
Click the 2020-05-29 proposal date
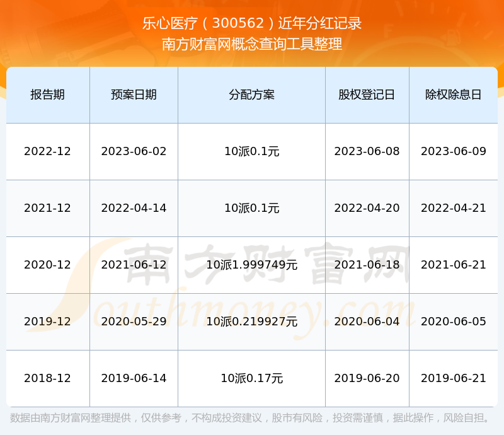coord(134,321)
